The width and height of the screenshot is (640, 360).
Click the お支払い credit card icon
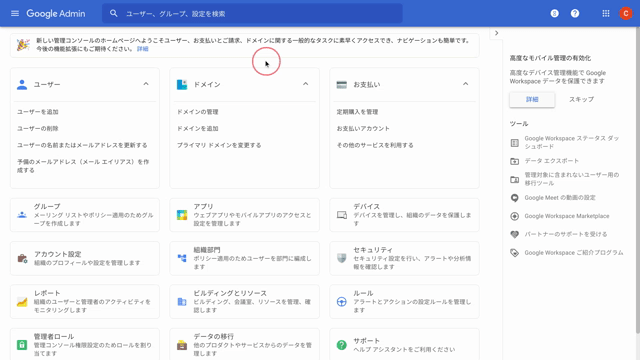(x=342, y=85)
